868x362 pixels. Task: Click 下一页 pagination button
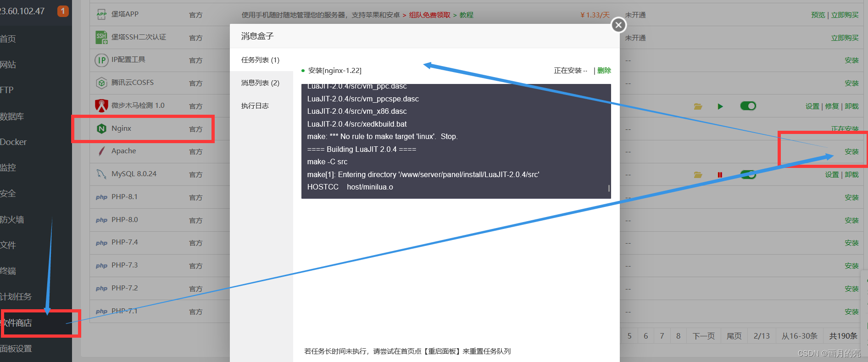pyautogui.click(x=704, y=336)
